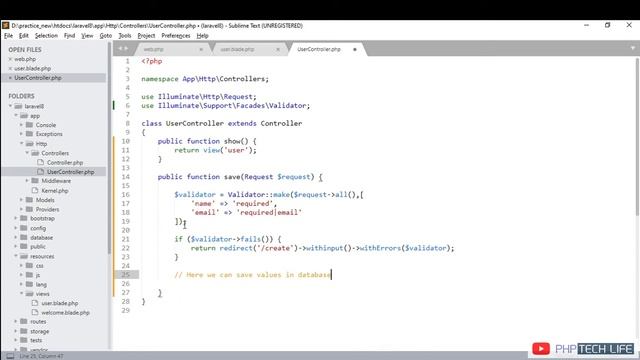The height and width of the screenshot is (360, 640).
Task: Close the web.php tab
Action: pos(201,49)
